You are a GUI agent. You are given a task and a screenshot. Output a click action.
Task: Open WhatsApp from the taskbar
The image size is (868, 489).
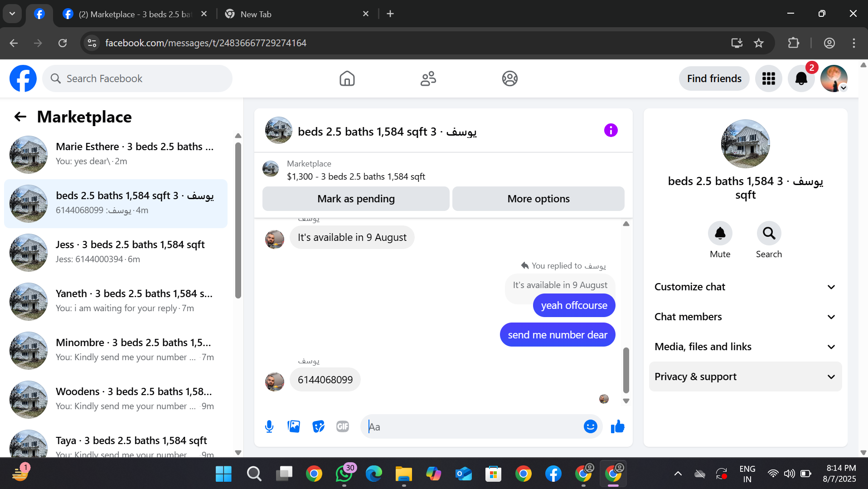(344, 474)
